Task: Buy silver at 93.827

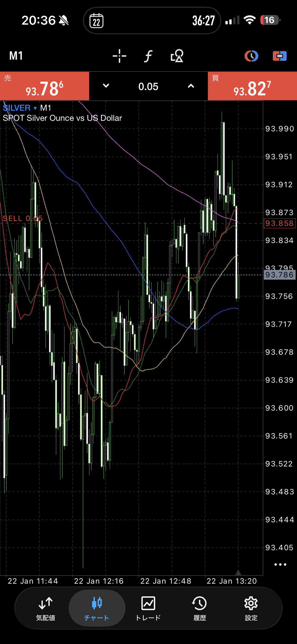Action: (x=252, y=86)
